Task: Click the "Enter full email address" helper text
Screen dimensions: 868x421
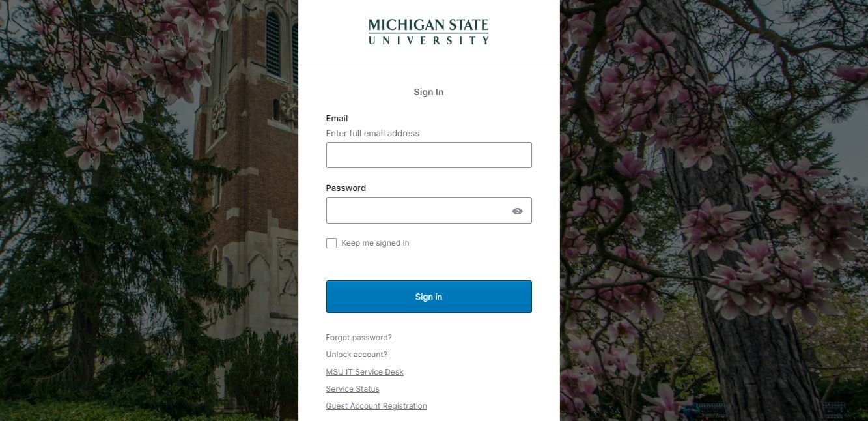Action: pos(372,133)
